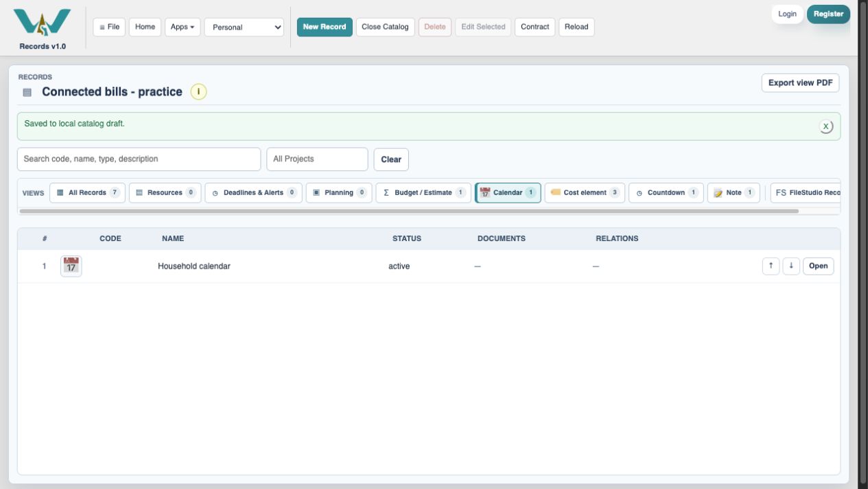This screenshot has height=489, width=868.
Task: Click the NAME column header
Action: [173, 239]
